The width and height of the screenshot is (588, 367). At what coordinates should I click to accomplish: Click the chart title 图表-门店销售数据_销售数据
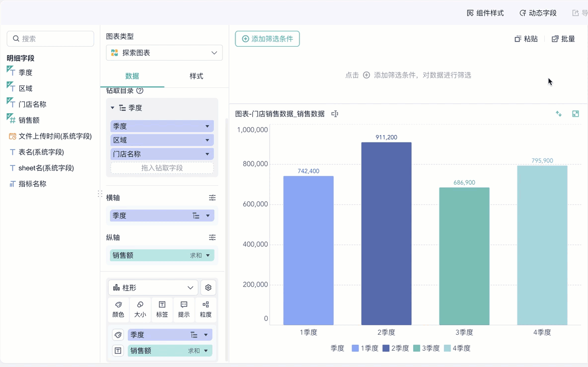coord(280,114)
